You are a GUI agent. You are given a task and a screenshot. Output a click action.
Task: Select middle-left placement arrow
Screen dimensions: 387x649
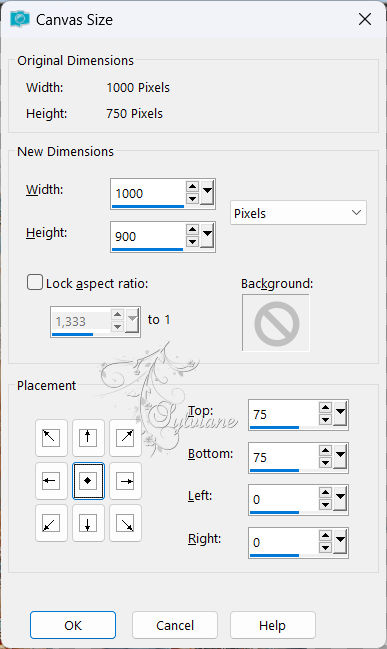(51, 481)
